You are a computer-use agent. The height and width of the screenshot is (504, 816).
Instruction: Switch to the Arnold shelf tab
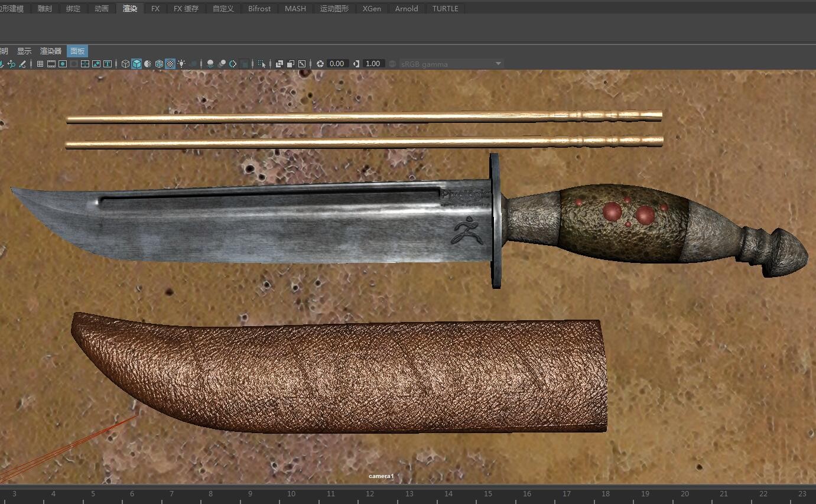407,9
